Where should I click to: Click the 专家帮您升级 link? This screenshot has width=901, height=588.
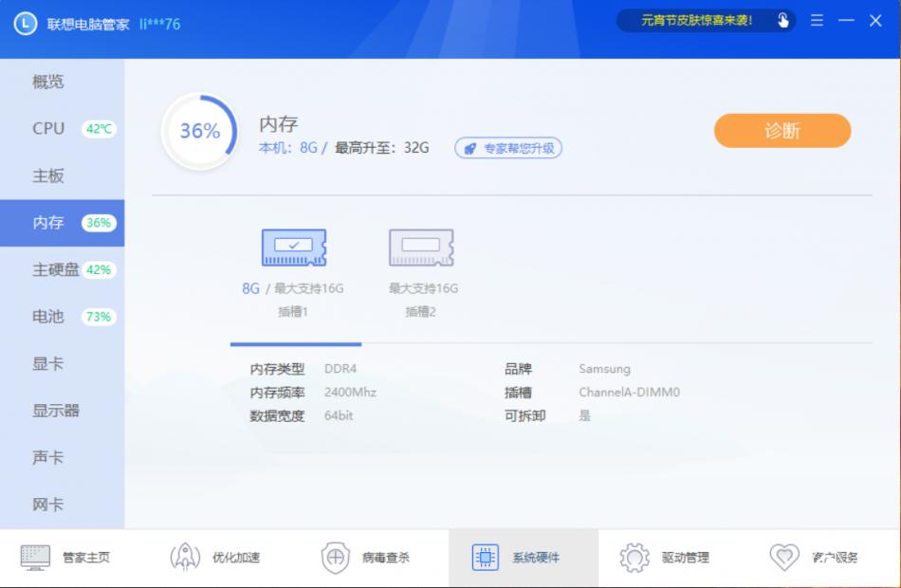tap(508, 148)
